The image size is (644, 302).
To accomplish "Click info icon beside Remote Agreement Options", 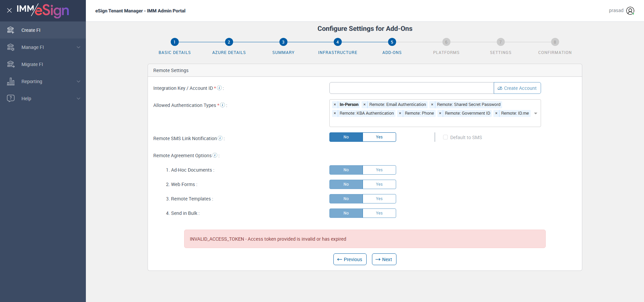I will [215, 155].
